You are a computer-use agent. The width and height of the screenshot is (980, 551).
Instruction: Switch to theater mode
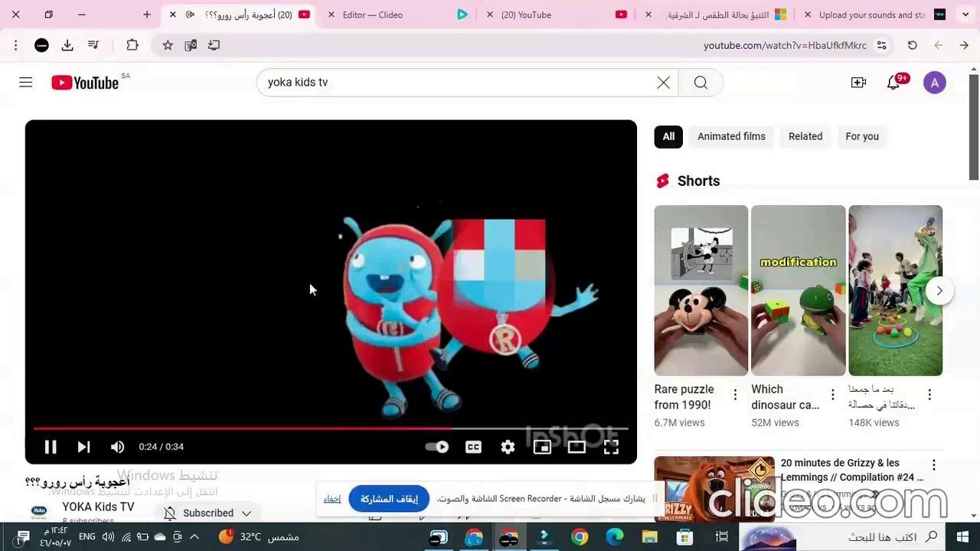[x=577, y=447]
